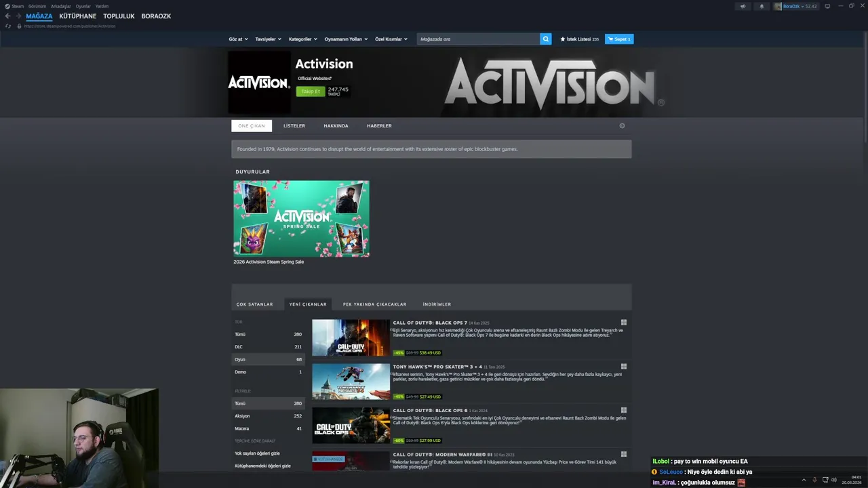The height and width of the screenshot is (488, 868).
Task: Show hidden tray icons chevron
Action: click(x=804, y=480)
